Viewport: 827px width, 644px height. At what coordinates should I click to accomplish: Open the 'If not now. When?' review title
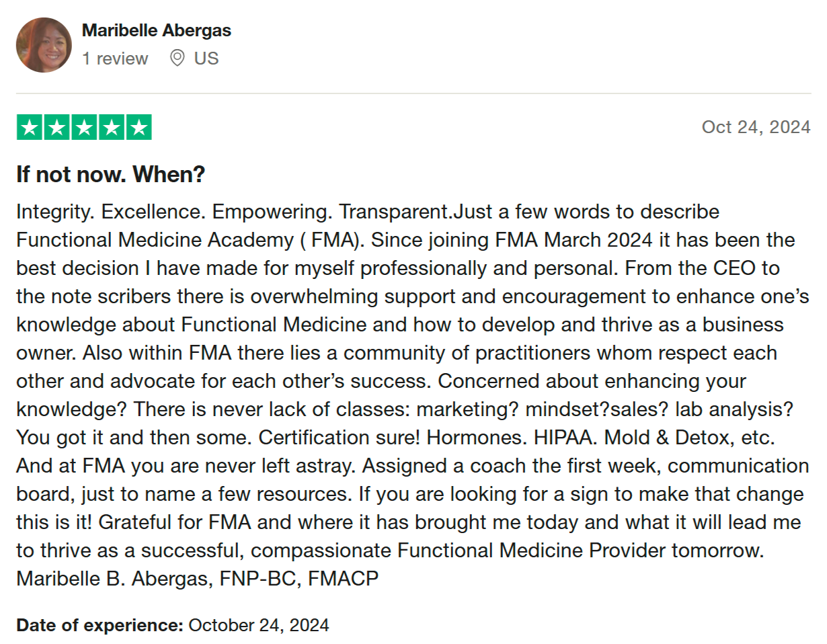pyautogui.click(x=110, y=175)
